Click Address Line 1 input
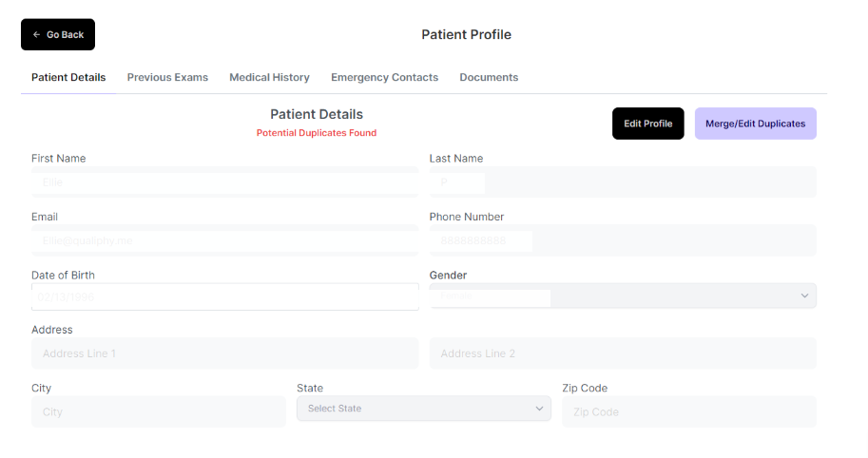This screenshot has height=458, width=868. tap(224, 353)
